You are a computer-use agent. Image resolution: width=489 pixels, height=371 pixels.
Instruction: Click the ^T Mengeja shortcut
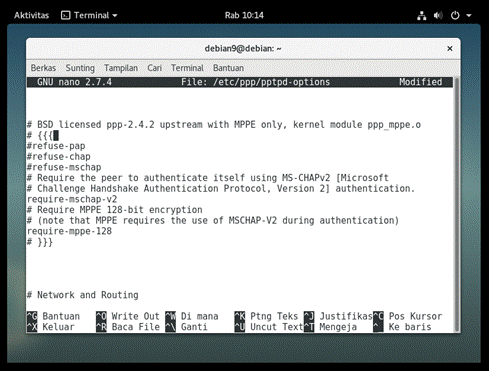330,327
